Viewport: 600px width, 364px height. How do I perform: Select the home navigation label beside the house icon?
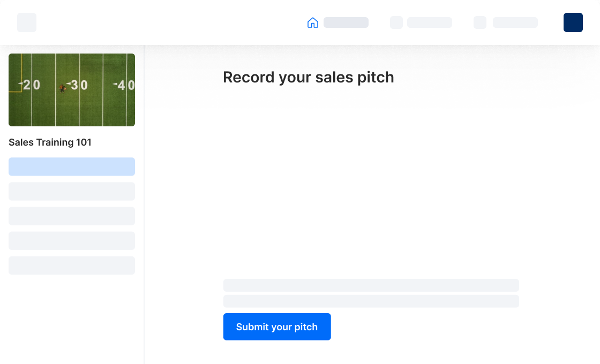pos(346,22)
